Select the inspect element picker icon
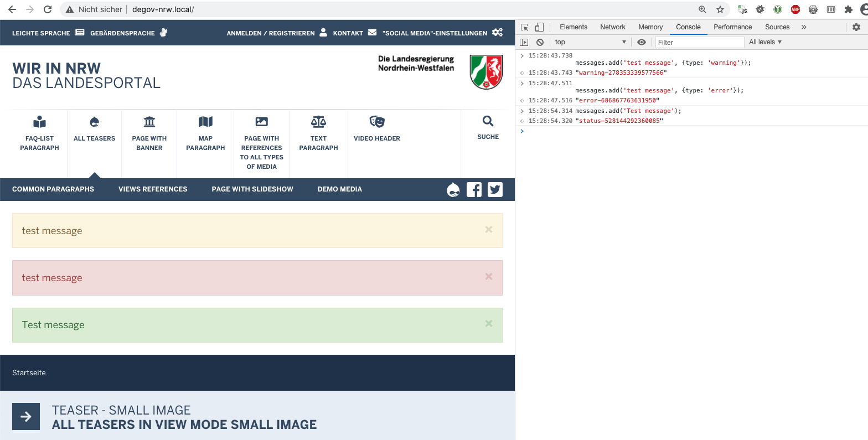The image size is (868, 440). [525, 27]
